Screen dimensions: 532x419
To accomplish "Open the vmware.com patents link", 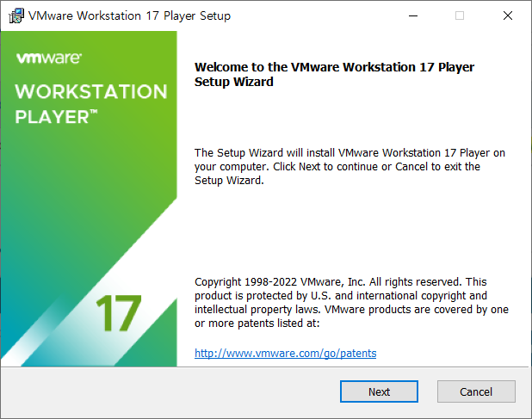I will pos(285,354).
